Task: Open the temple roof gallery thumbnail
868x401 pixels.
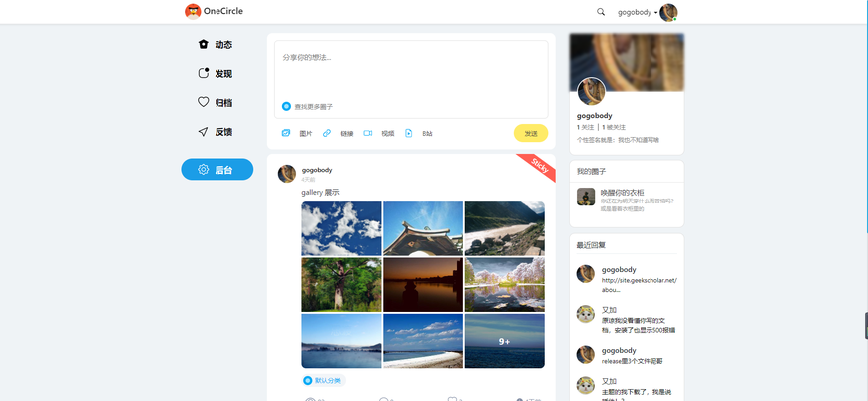Action: tap(422, 228)
